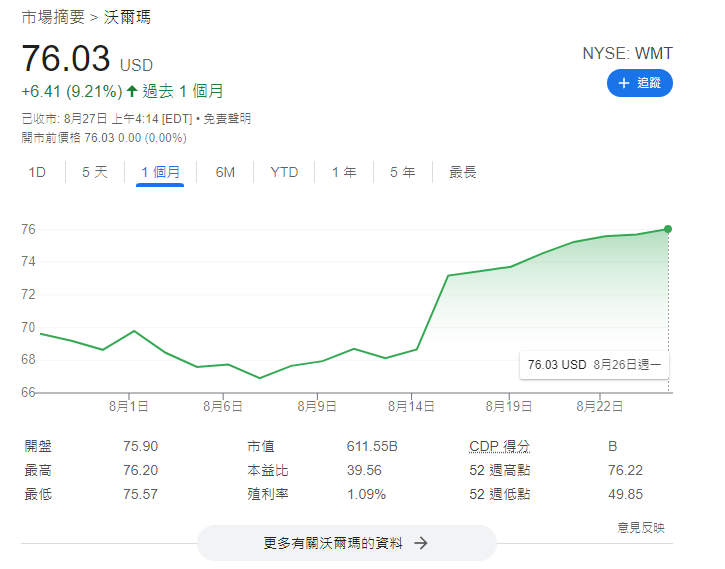This screenshot has width=725, height=569.
Task: Click the 8月6日 axis label
Action: tap(223, 406)
